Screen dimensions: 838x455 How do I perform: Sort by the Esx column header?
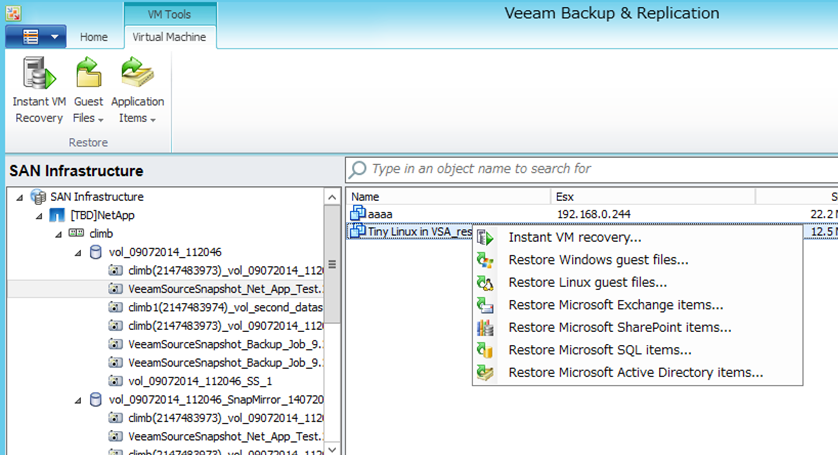tap(653, 197)
